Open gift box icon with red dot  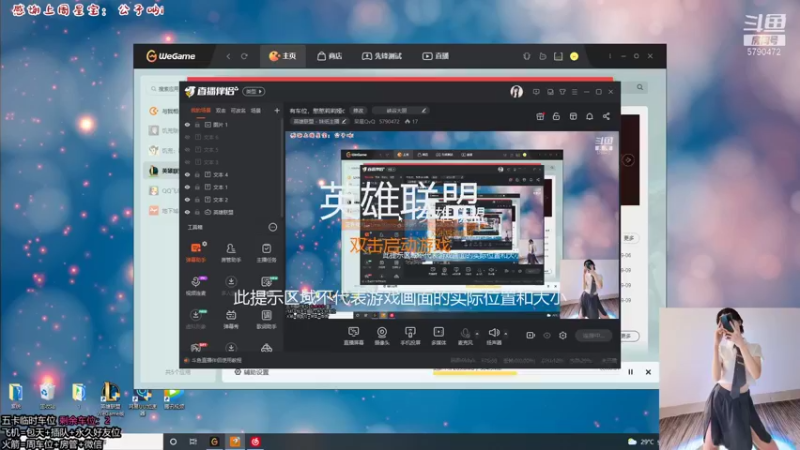(540, 116)
